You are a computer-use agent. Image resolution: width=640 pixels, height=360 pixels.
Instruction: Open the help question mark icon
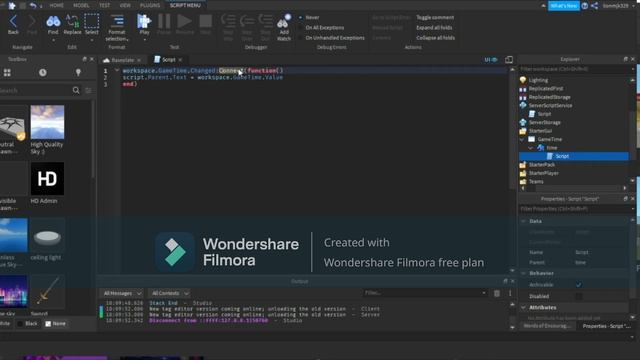click(x=584, y=6)
